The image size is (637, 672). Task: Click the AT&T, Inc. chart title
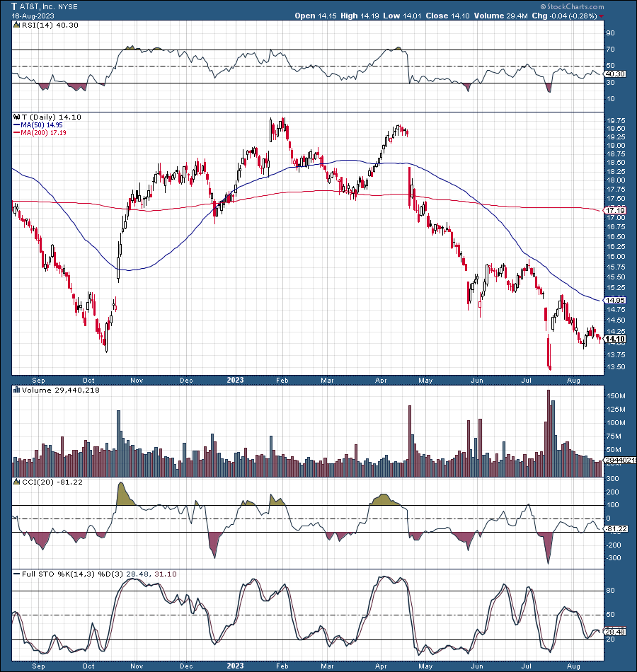point(38,6)
